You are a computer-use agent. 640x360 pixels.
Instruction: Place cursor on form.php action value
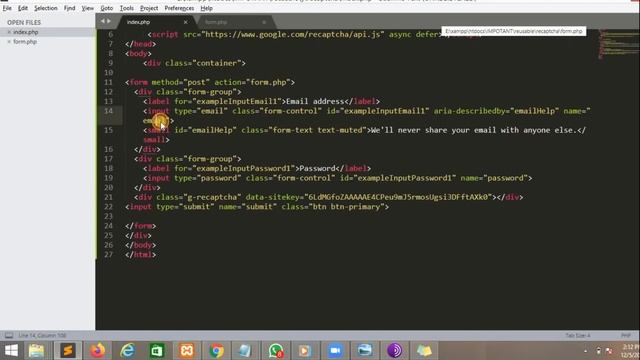tap(268, 82)
